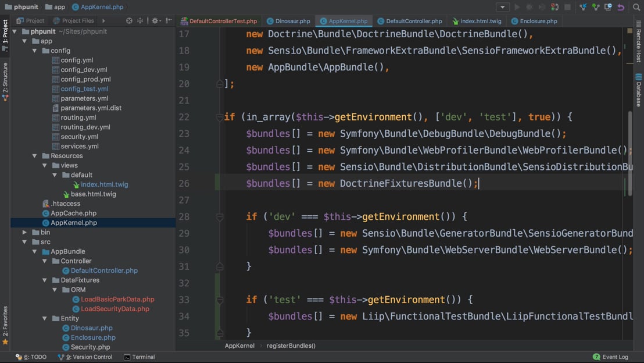Switch to the Project Files view tab
This screenshot has width=644, height=363.
click(x=73, y=20)
